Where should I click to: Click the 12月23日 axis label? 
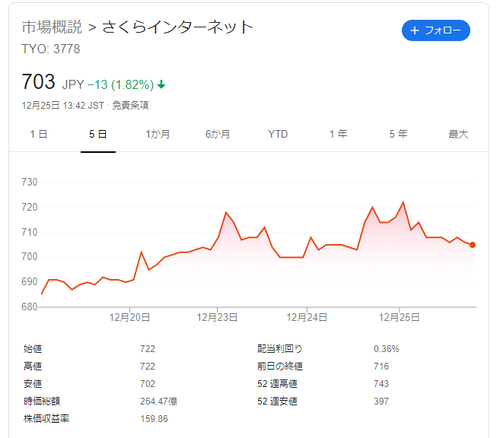[x=217, y=317]
